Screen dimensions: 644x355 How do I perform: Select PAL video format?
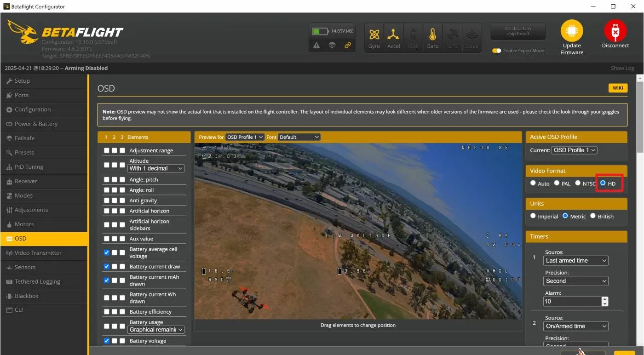click(557, 183)
